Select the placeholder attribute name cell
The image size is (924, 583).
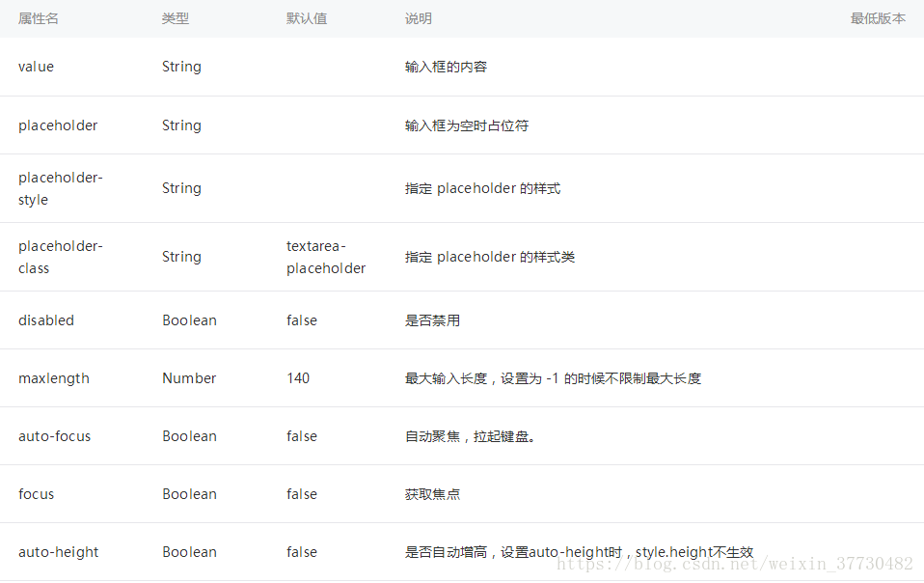tap(58, 125)
